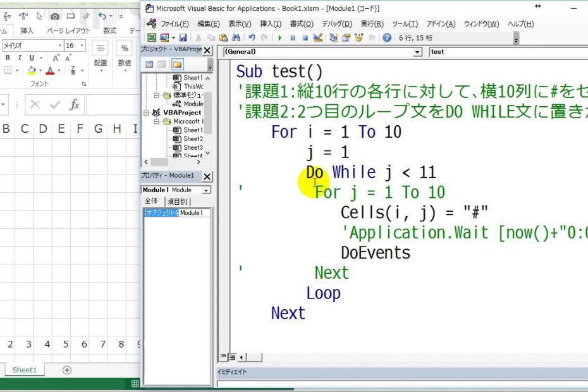Viewport: 588px width, 392px height.
Task: Toggle italic formatting in Excel ribbon
Action: click(20, 58)
